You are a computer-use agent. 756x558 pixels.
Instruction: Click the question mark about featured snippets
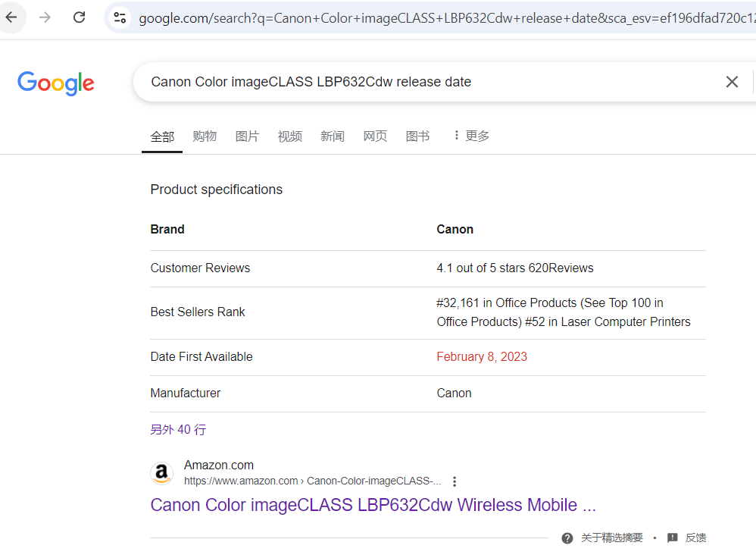(x=567, y=538)
